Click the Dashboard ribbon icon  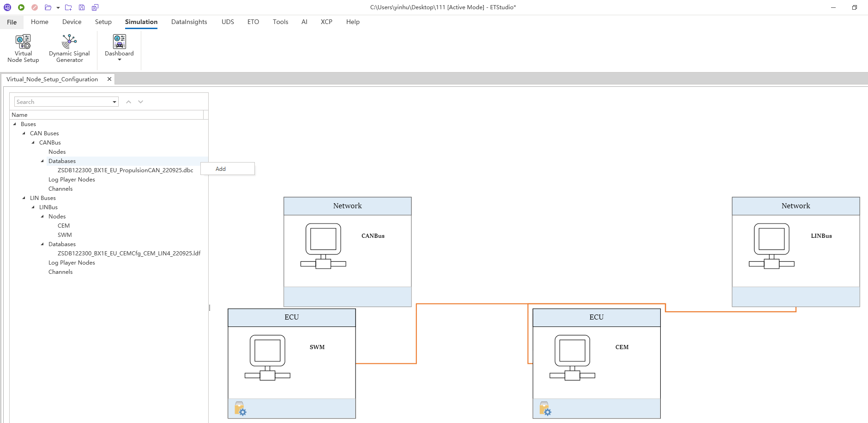119,46
